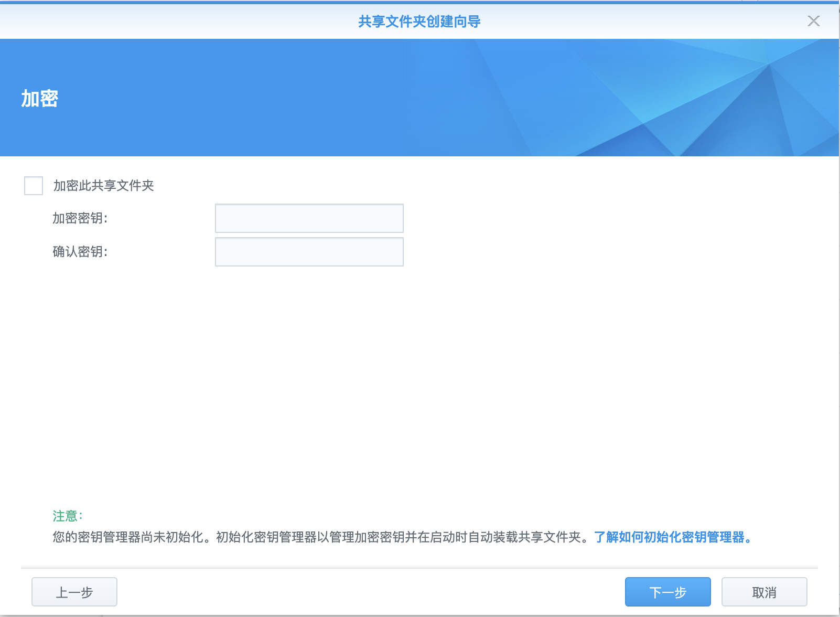Viewport: 840px width, 617px height.
Task: Close the 共享文件夹创建向导 dialog
Action: (x=814, y=21)
